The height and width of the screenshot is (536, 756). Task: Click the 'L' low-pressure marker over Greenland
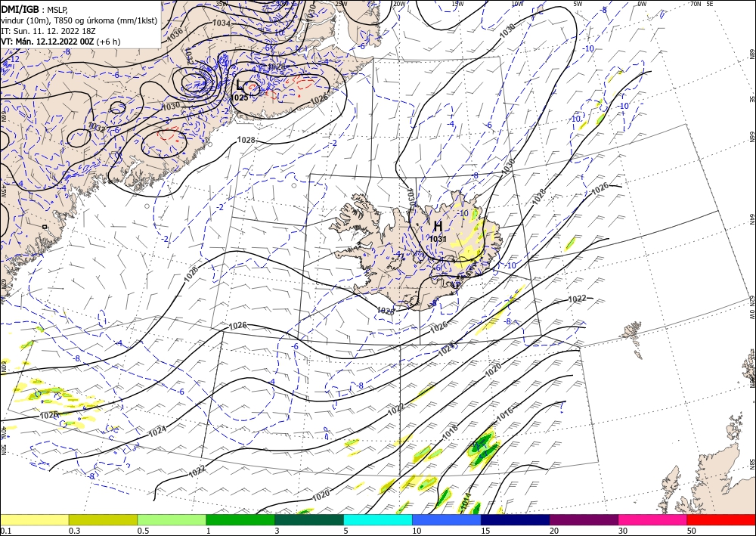[x=240, y=85]
